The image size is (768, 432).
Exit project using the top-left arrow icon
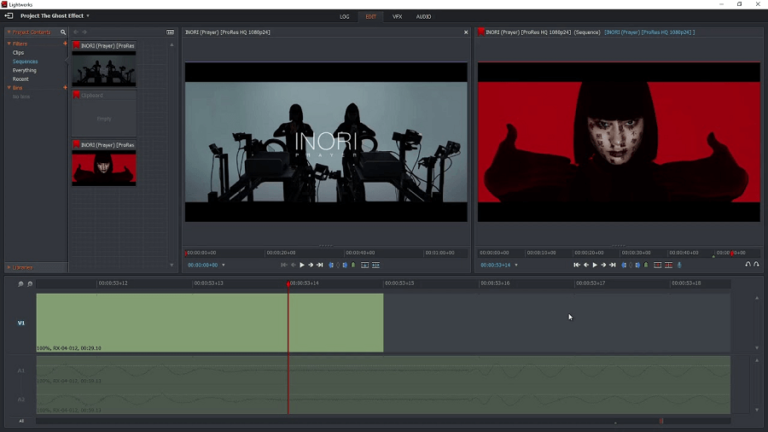coord(9,16)
